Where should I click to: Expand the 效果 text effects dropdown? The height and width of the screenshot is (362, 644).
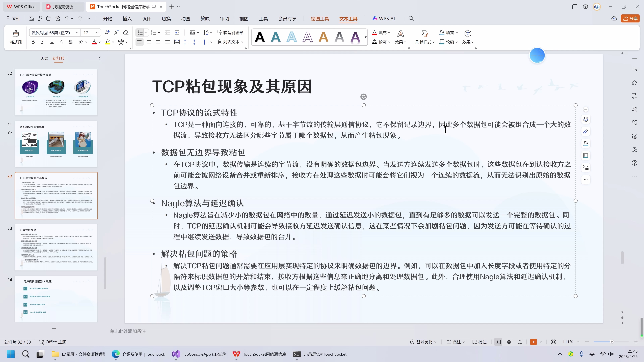(400, 42)
